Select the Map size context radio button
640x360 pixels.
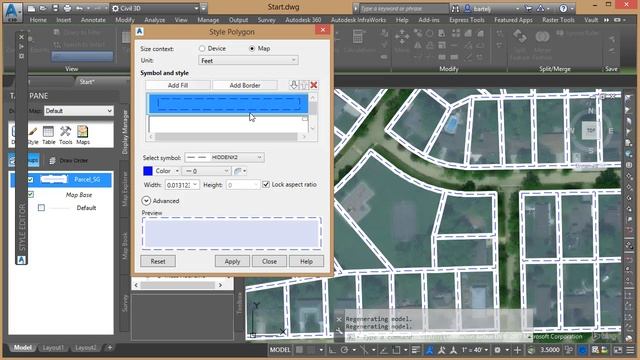[x=252, y=48]
